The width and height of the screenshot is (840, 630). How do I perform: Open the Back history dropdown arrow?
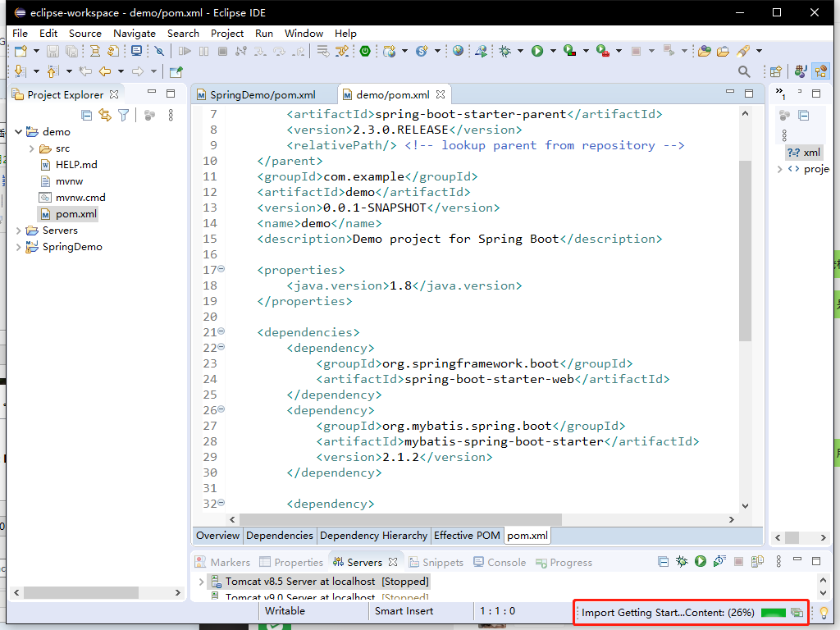click(x=121, y=71)
